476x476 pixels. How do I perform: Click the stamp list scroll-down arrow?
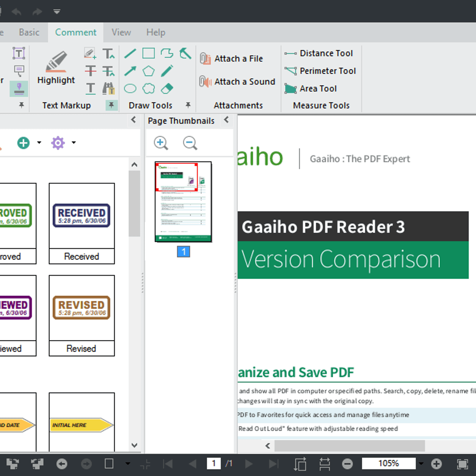click(x=134, y=445)
